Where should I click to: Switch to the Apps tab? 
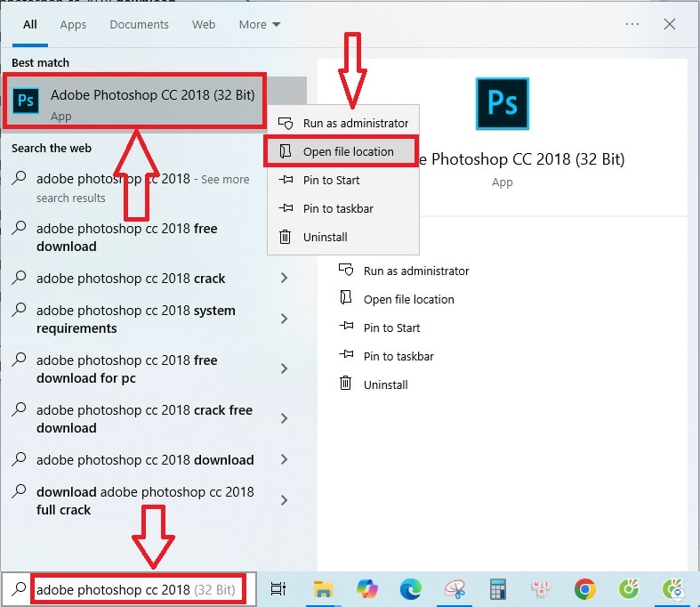coord(73,25)
